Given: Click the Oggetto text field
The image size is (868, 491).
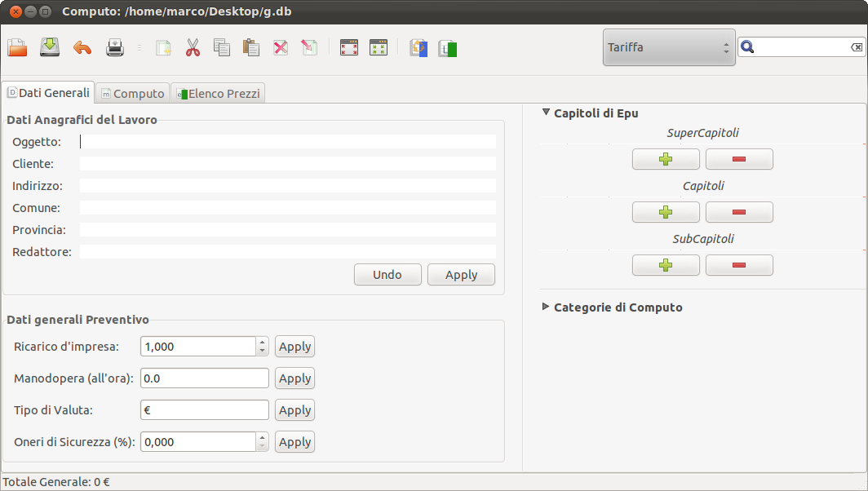Looking at the screenshot, I should coord(288,142).
